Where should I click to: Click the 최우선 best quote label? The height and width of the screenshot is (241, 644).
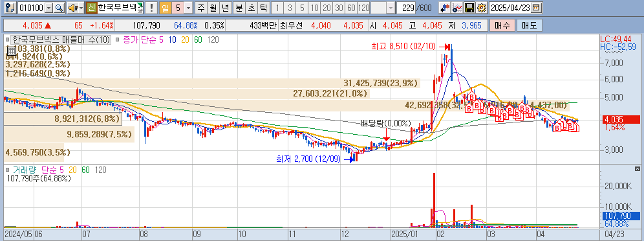click(291, 25)
